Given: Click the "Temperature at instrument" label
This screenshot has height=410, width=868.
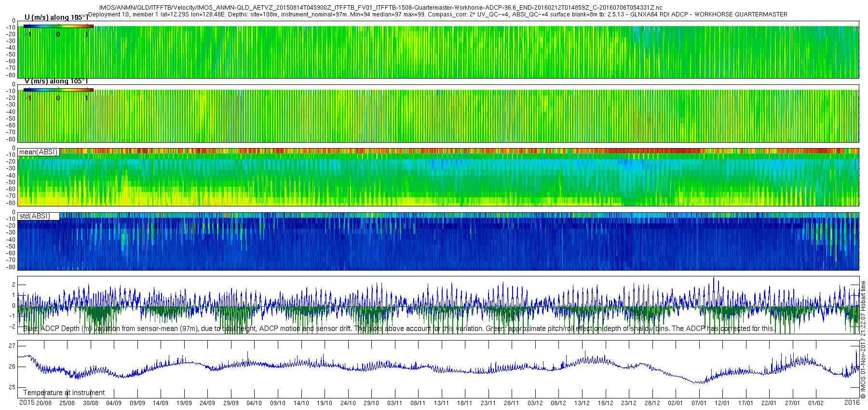Looking at the screenshot, I should click(64, 393).
